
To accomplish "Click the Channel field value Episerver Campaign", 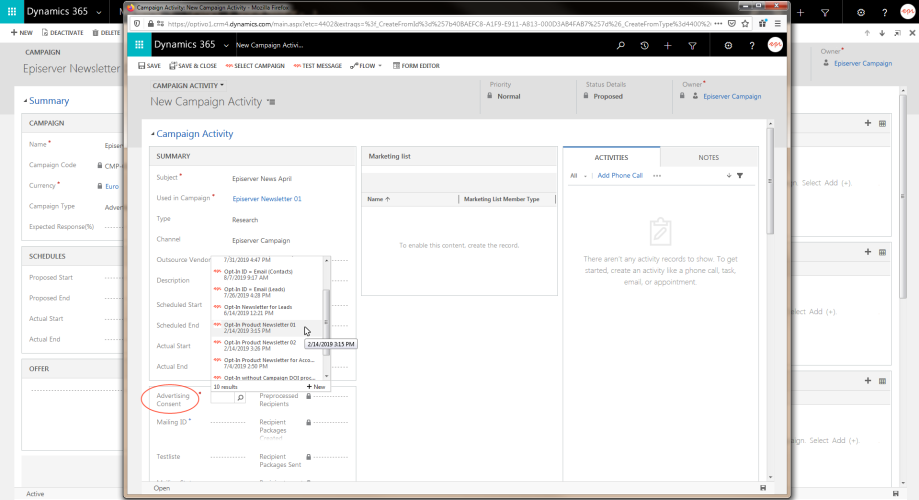I will coord(261,240).
